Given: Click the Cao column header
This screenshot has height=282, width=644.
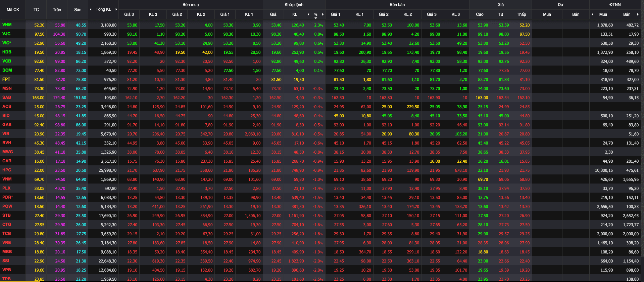Looking at the screenshot, I should [480, 14].
